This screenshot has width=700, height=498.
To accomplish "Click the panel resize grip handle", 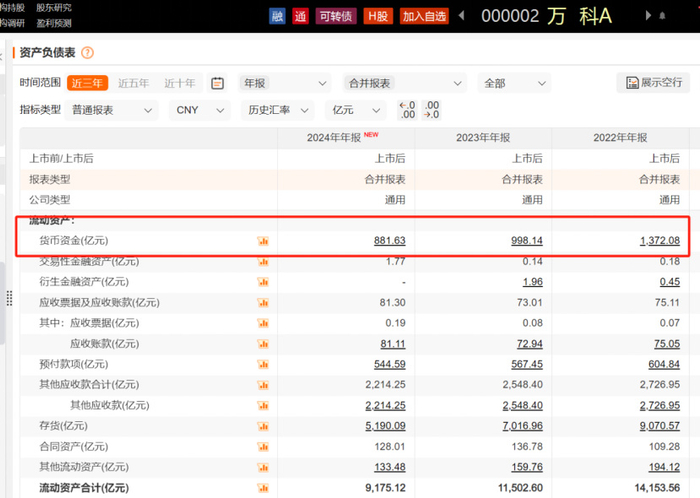I will (x=9, y=299).
